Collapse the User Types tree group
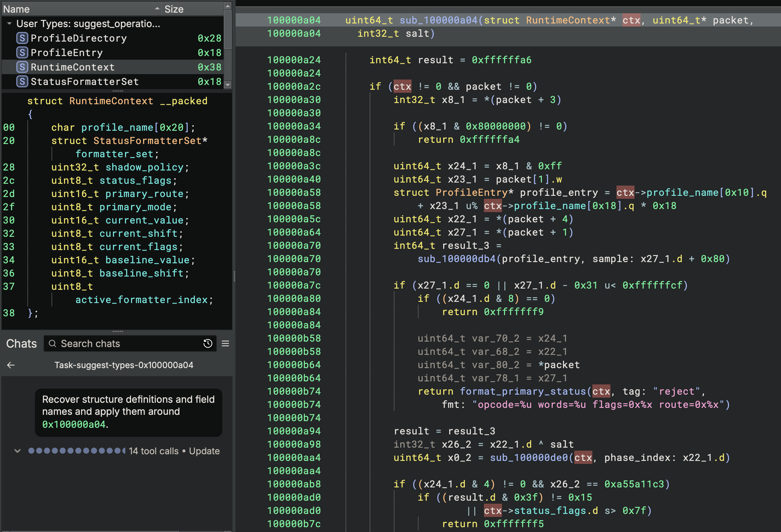Screen dimensions: 781x532 tap(9, 23)
